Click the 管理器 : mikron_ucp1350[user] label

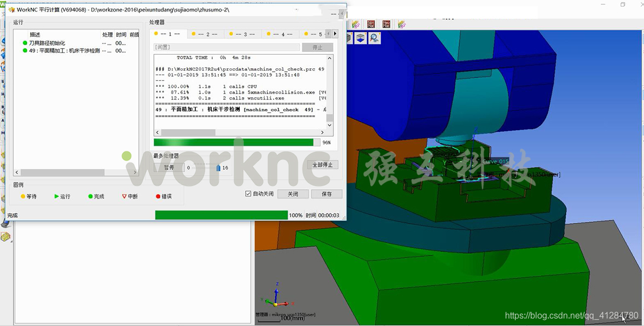tap(286, 315)
